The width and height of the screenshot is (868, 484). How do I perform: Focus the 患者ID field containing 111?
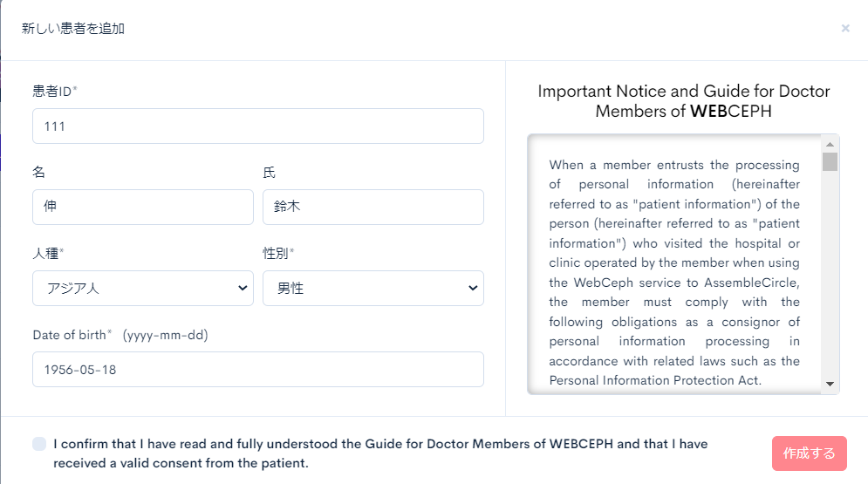click(258, 126)
